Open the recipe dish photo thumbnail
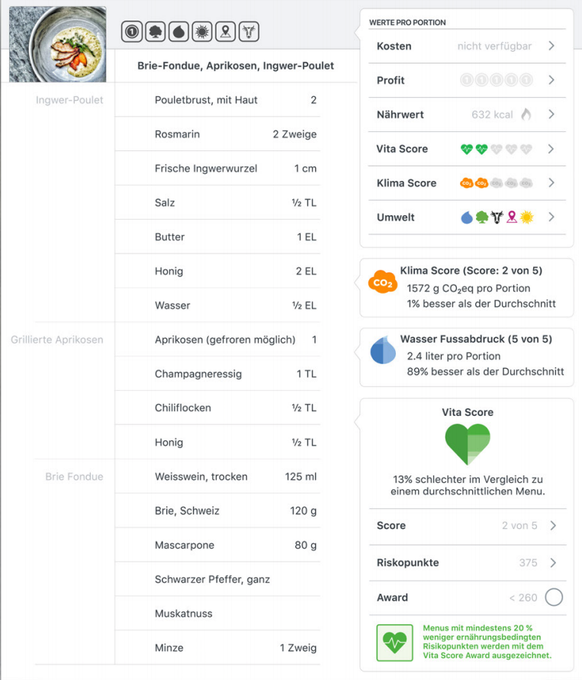This screenshot has width=582, height=680. 58,44
